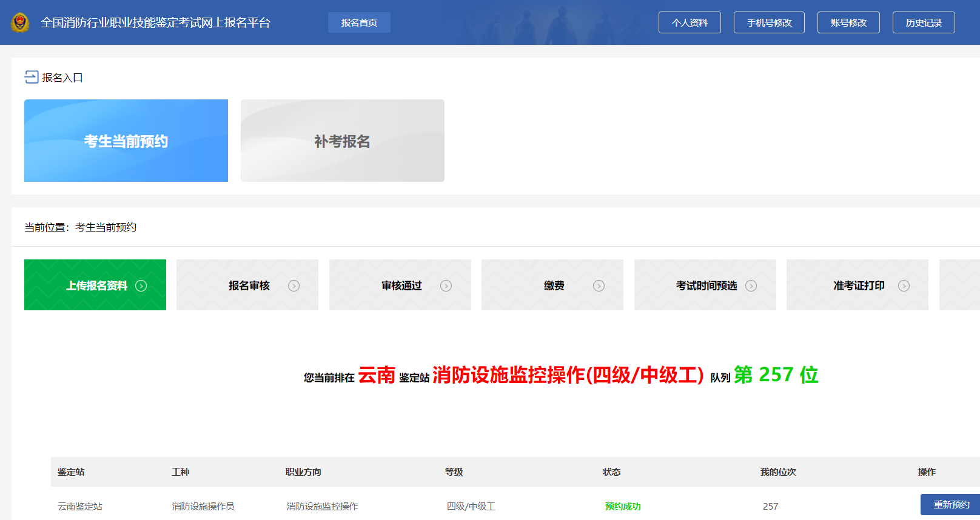The image size is (980, 520).
Task: View 历史记录 records
Action: (x=924, y=22)
